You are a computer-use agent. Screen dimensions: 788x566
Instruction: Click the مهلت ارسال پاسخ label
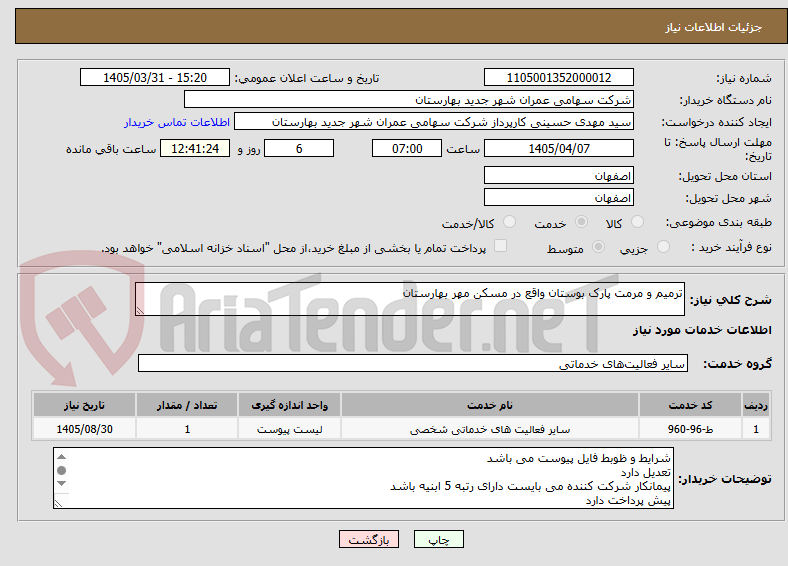point(718,149)
